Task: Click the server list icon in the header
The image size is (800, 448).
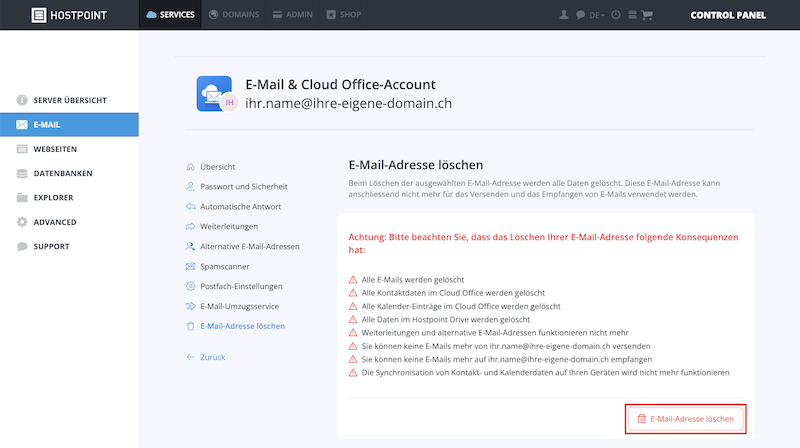Action: [x=632, y=15]
